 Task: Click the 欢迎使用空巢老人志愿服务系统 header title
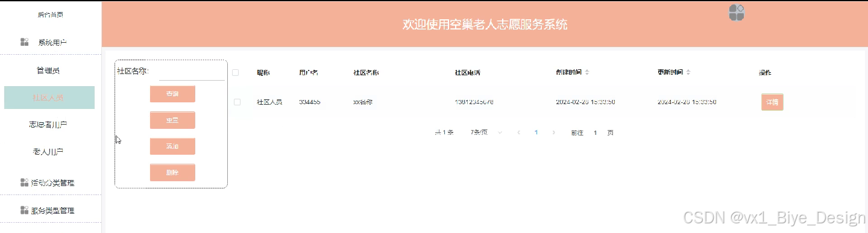[x=485, y=25]
